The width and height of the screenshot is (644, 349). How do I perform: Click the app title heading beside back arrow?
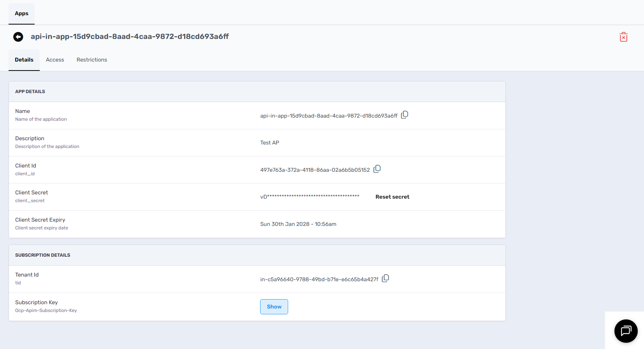[130, 36]
